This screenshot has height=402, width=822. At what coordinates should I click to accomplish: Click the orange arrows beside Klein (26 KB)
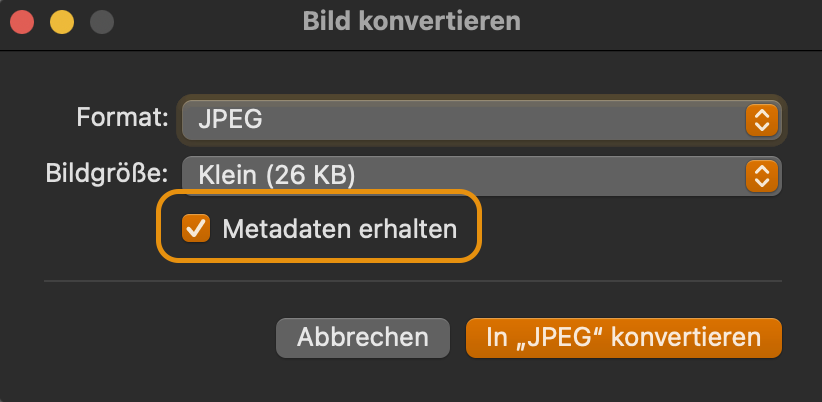761,176
